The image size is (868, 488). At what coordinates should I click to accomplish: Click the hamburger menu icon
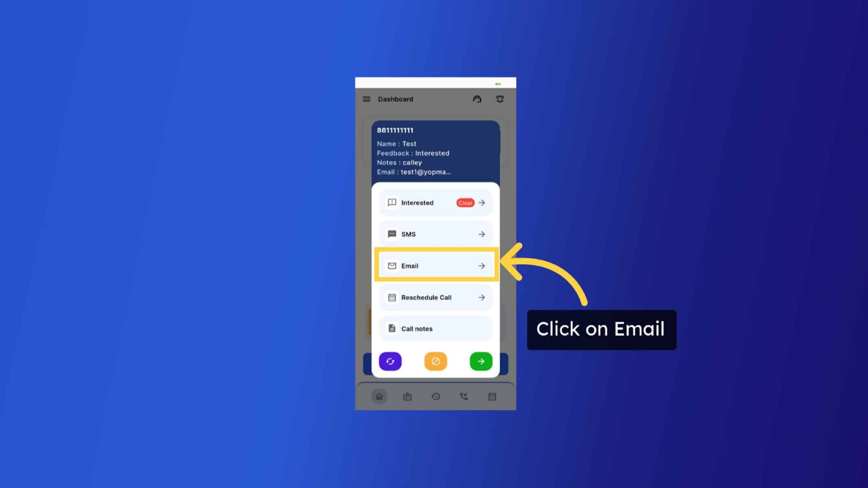(x=367, y=99)
